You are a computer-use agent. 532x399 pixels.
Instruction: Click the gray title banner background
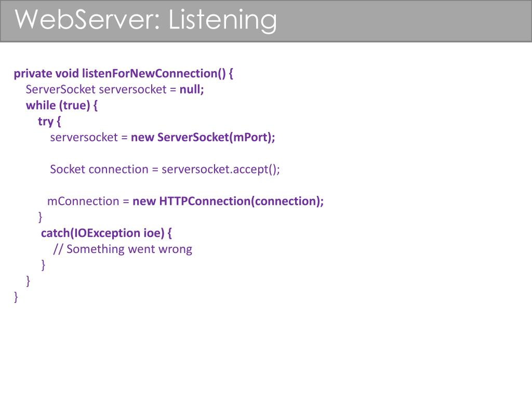[404, 21]
